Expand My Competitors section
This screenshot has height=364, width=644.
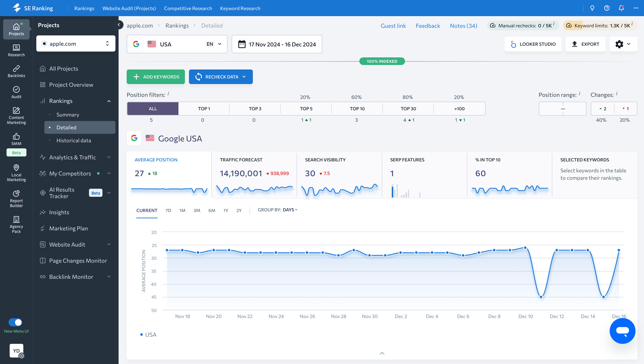point(109,173)
